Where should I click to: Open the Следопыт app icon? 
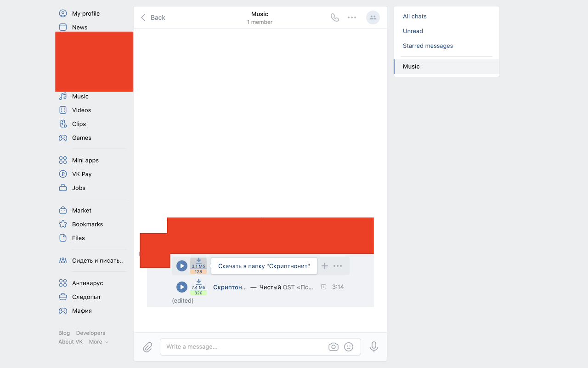tap(63, 297)
